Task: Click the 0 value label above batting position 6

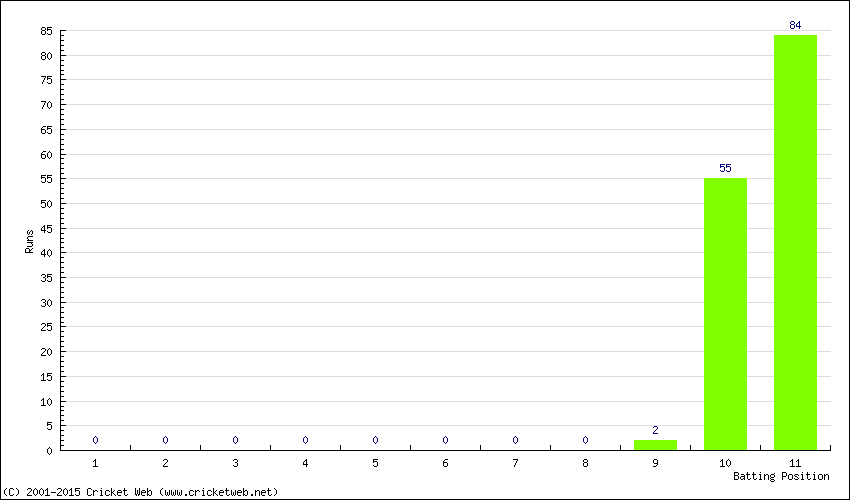Action: click(445, 440)
